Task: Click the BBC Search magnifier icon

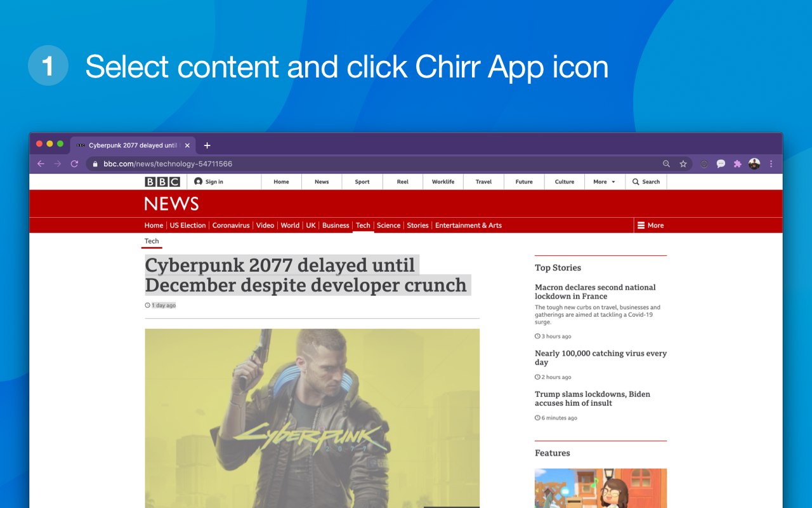Action: click(x=636, y=182)
